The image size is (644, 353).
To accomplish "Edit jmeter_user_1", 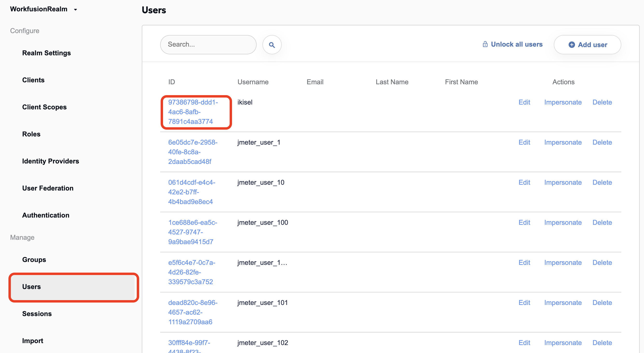I will click(x=524, y=142).
